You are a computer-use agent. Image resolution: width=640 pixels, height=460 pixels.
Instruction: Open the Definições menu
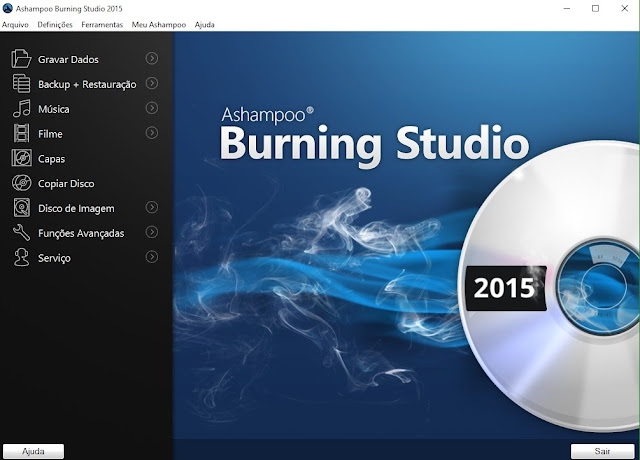(55, 25)
